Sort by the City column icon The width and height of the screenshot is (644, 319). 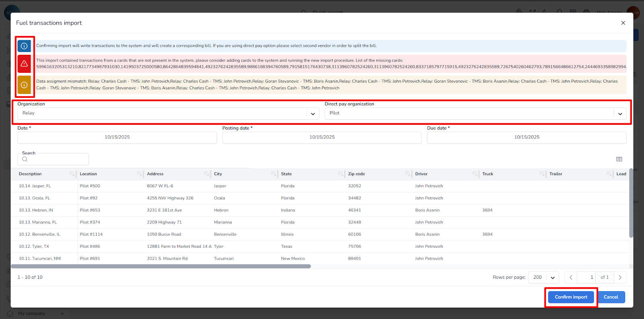(273, 174)
